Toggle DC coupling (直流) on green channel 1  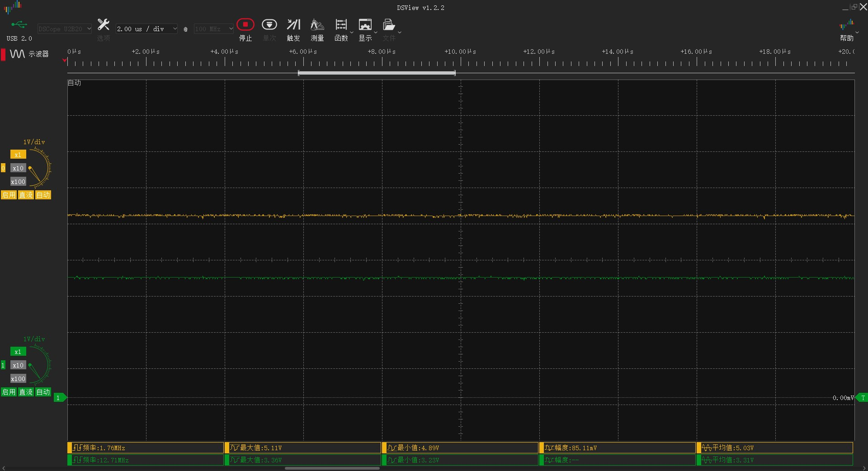pos(26,392)
